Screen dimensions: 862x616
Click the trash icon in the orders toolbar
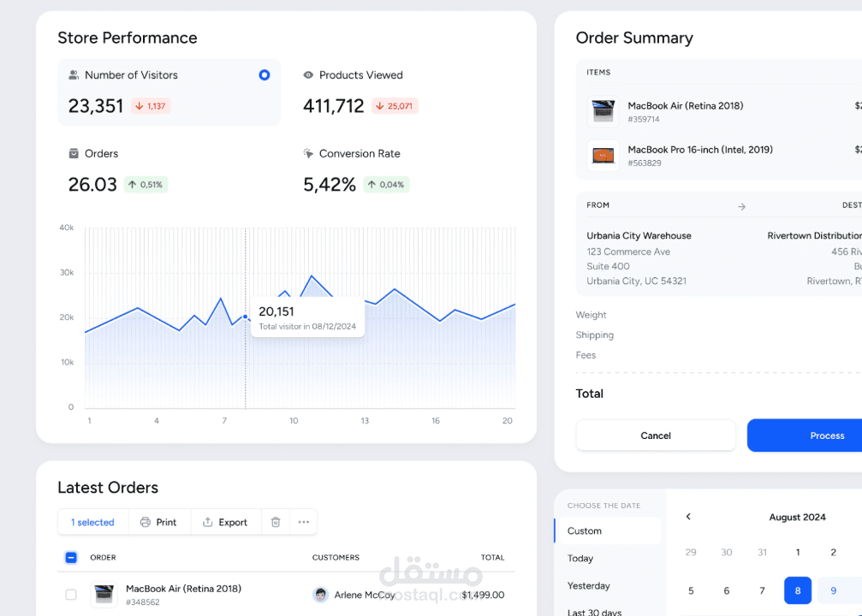(x=275, y=522)
